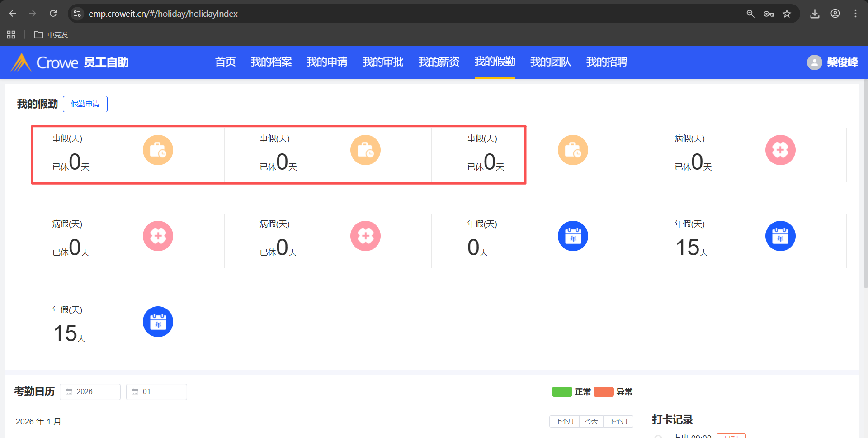Open the browser downloads icon
The width and height of the screenshot is (868, 438).
click(x=815, y=14)
